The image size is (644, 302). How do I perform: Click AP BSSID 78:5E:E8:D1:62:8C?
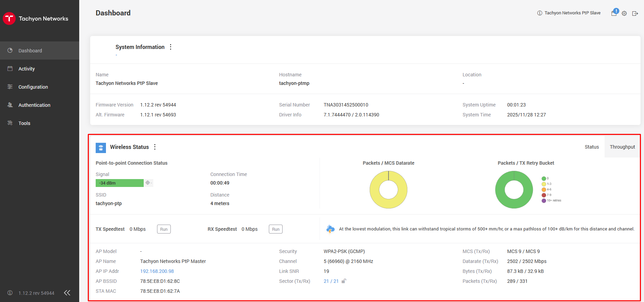[x=160, y=281]
